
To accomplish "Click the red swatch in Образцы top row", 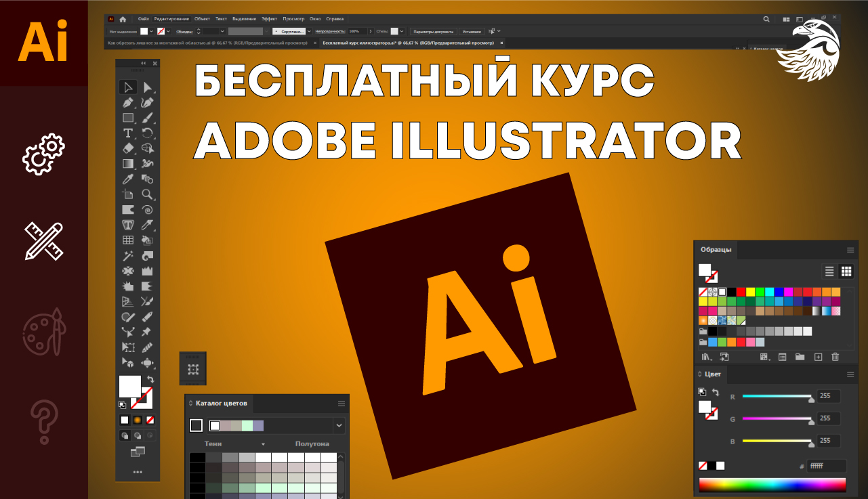I will point(741,292).
